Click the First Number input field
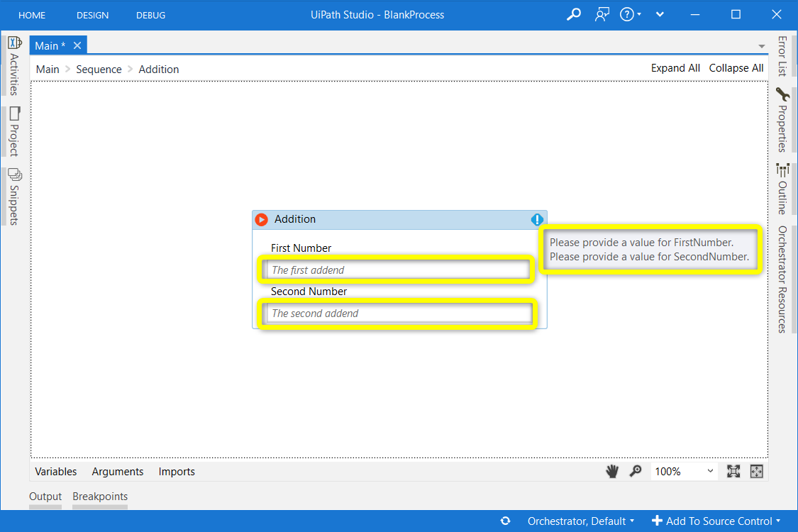 point(397,270)
